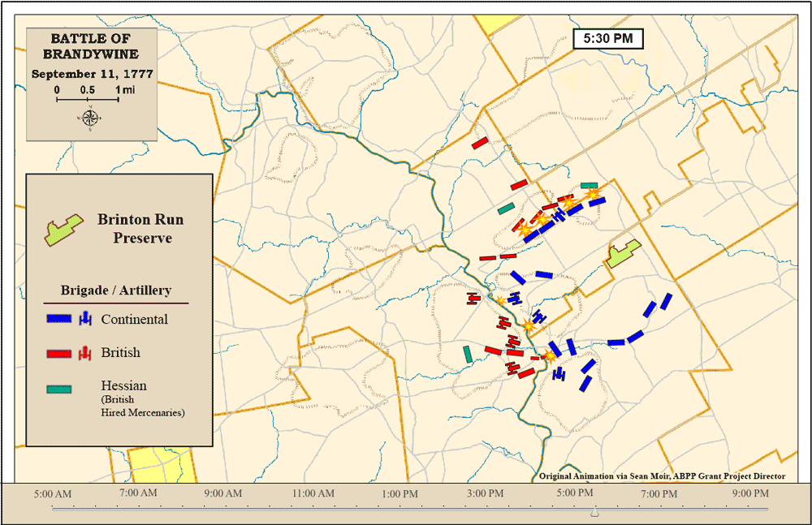812x525 pixels.
Task: Select the red British brigade legend swatch
Action: point(59,354)
